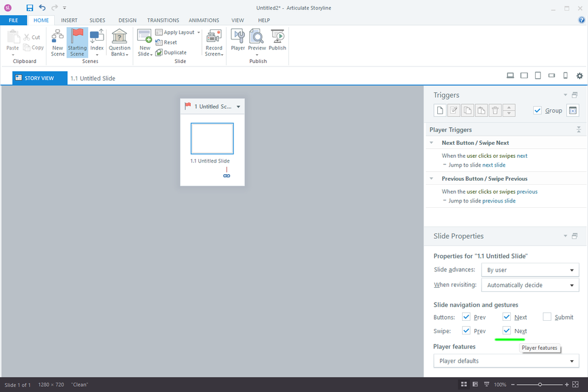Image resolution: width=588 pixels, height=392 pixels.
Task: Create new trigger in Triggers panel
Action: tap(440, 111)
